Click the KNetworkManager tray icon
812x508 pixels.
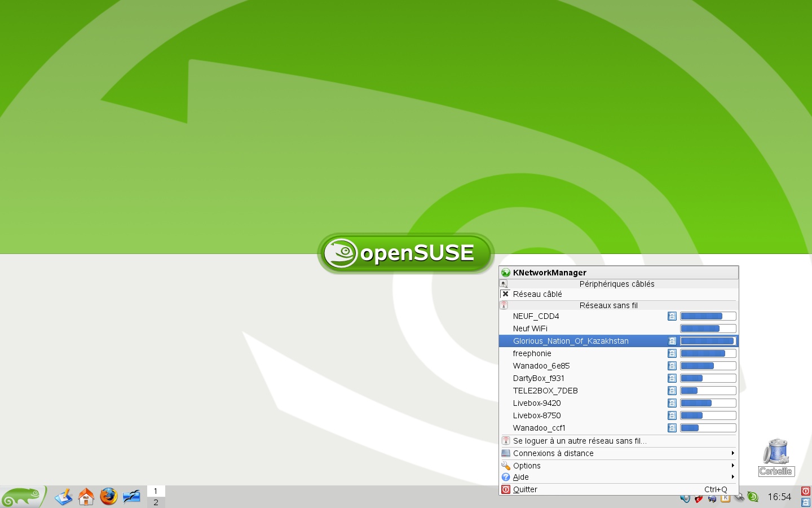pos(739,497)
